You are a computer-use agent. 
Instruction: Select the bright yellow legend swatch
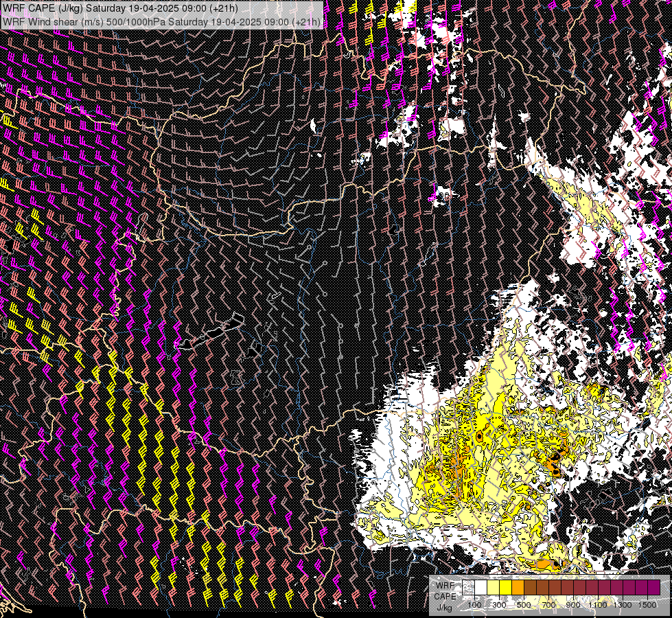[505, 588]
